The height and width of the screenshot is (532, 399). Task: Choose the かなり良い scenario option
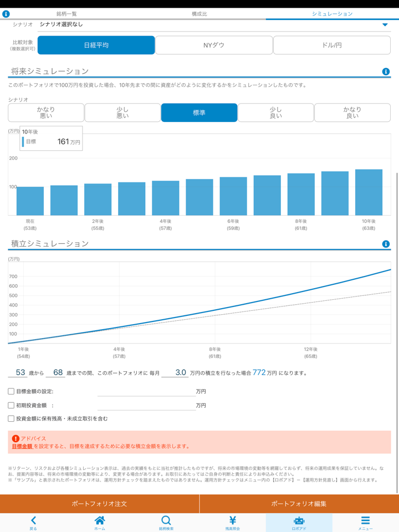(352, 112)
